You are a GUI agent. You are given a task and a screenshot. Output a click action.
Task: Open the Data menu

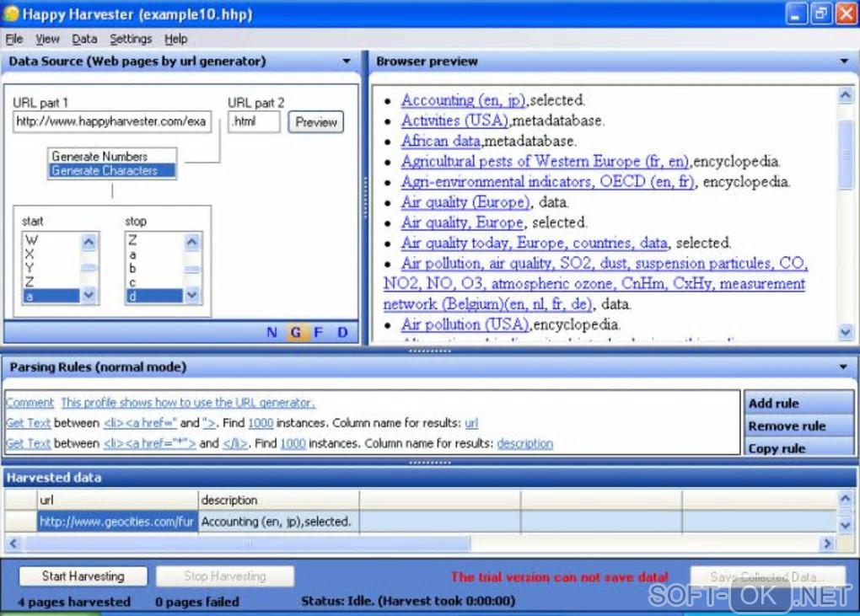84,39
